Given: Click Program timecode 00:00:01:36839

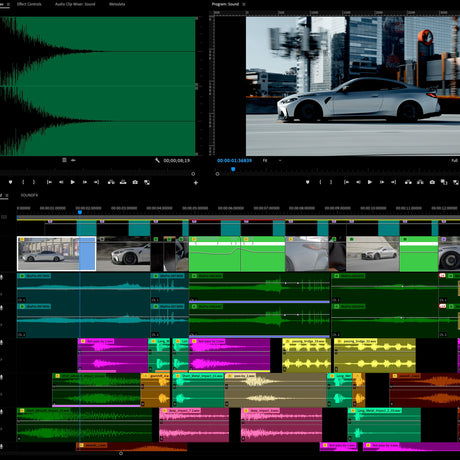Looking at the screenshot, I should click(x=234, y=160).
